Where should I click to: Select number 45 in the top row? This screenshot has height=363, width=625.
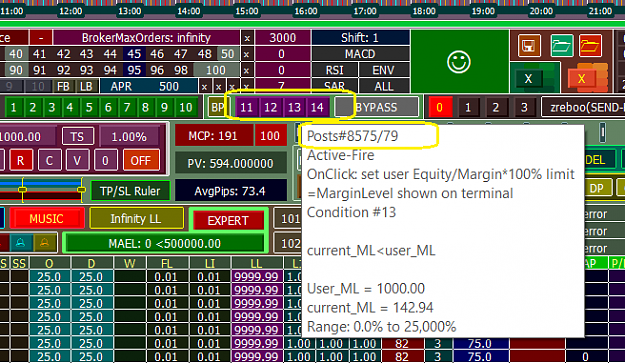pos(134,54)
